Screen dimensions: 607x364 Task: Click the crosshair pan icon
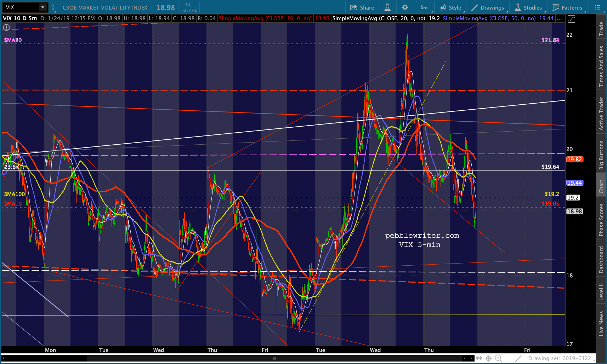pyautogui.click(x=488, y=358)
